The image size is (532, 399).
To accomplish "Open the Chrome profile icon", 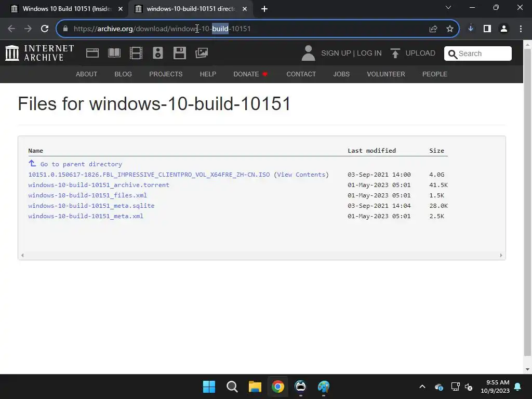I will point(504,29).
